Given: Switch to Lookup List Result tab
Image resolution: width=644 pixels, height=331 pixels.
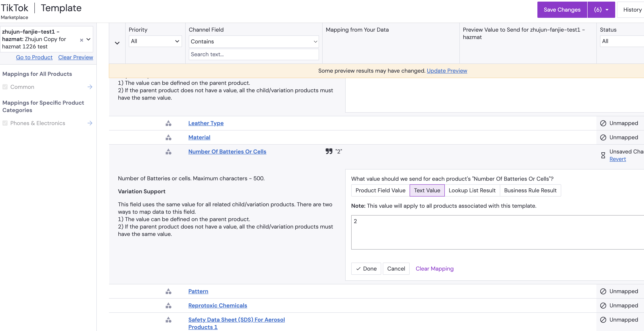Looking at the screenshot, I should [472, 190].
